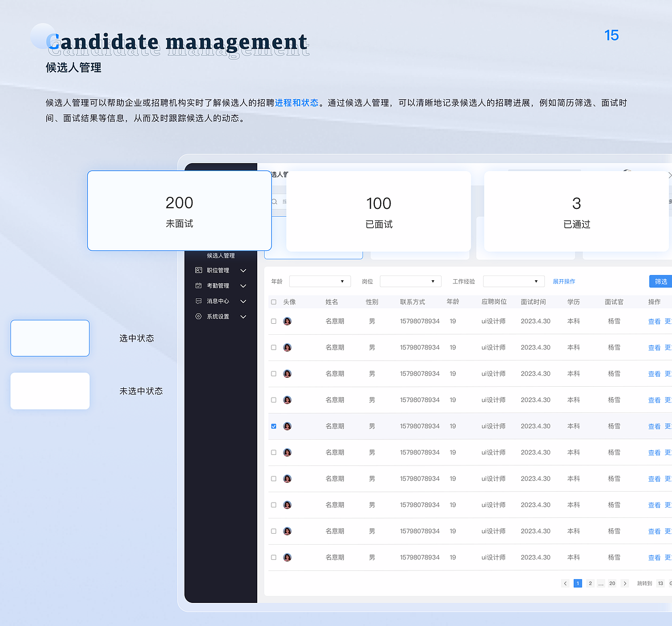This screenshot has width=672, height=626.
Task: Open the 年龄 filter dropdown
Action: (x=320, y=281)
